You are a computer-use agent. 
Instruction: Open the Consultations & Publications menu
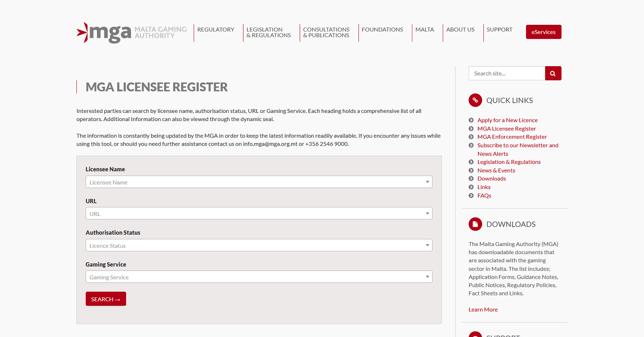tap(326, 33)
